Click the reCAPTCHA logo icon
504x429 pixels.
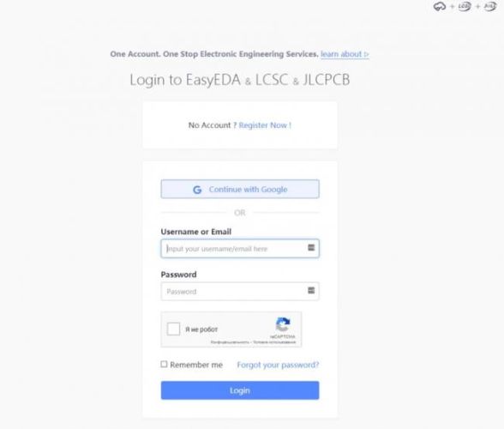283,324
